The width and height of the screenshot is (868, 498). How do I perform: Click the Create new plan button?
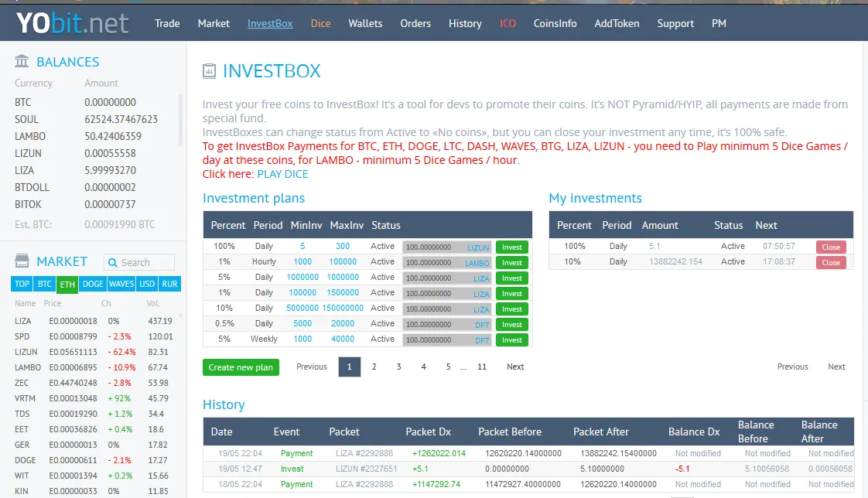pos(241,367)
